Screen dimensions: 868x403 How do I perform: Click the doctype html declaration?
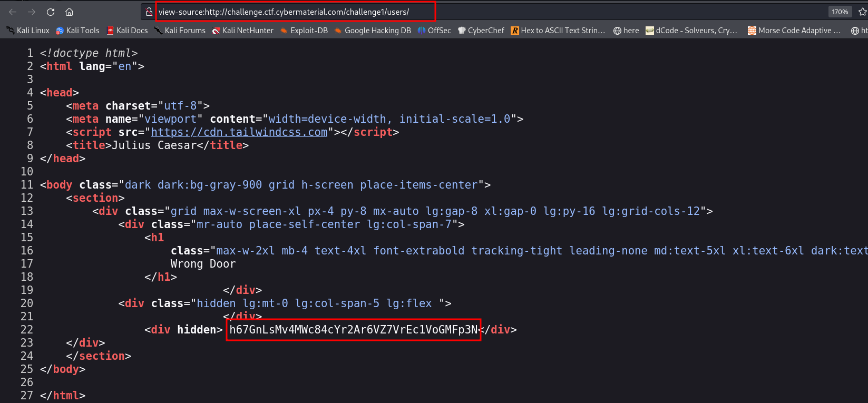point(89,53)
